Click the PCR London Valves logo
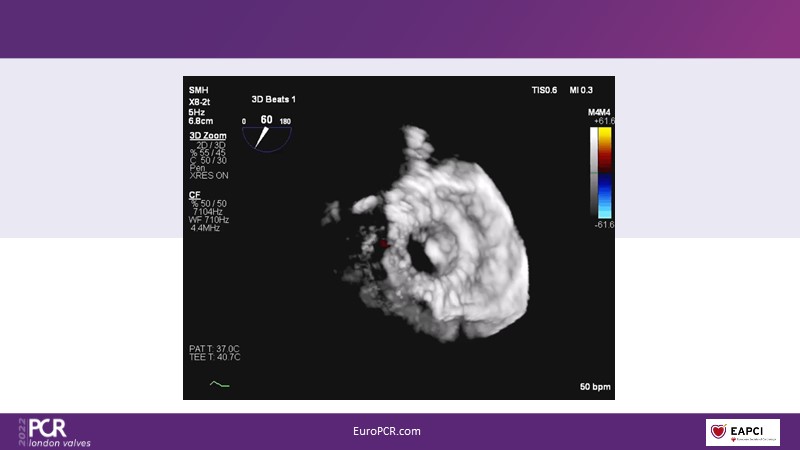The image size is (800, 450). coord(54,431)
